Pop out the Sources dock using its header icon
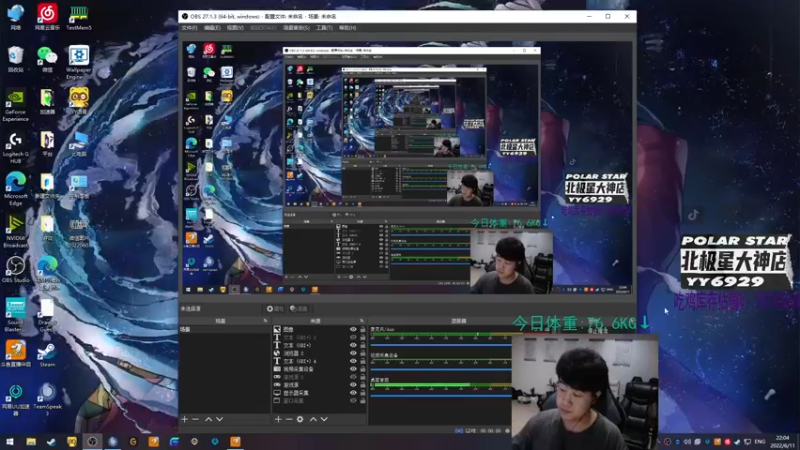The image size is (800, 450). [x=362, y=321]
